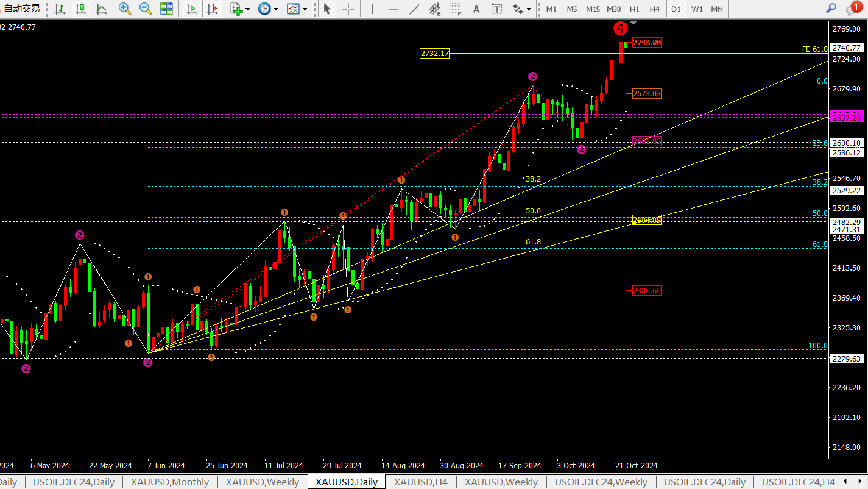Select the crosshair tool
Screen dimensions: 868x489
click(348, 9)
